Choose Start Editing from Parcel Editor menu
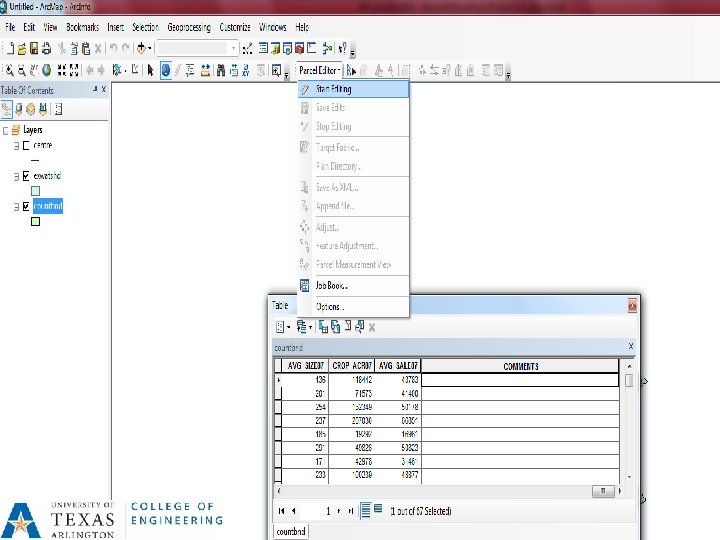 pyautogui.click(x=353, y=89)
